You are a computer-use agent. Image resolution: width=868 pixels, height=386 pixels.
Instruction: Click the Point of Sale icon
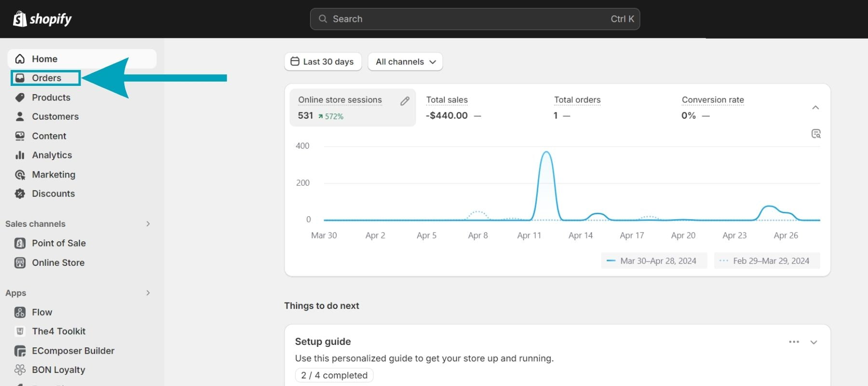(20, 243)
